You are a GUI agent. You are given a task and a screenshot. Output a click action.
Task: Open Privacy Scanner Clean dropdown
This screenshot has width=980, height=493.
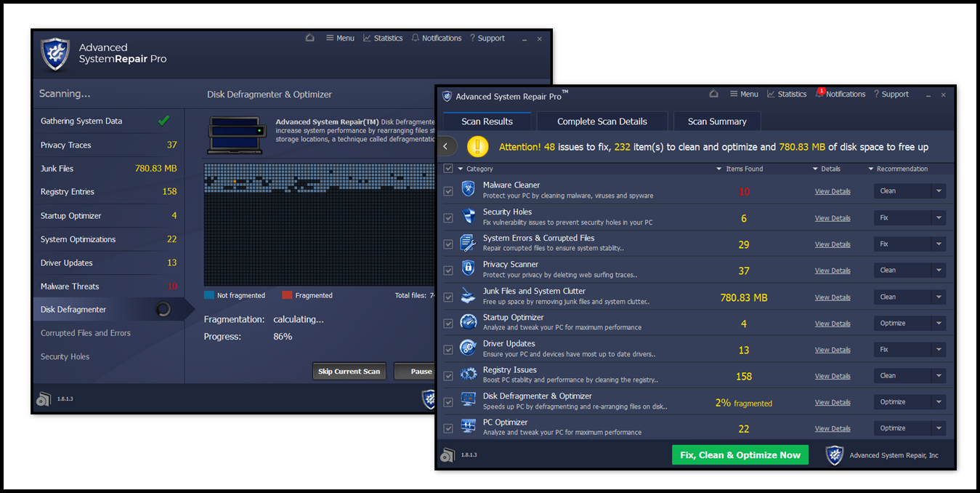click(910, 270)
